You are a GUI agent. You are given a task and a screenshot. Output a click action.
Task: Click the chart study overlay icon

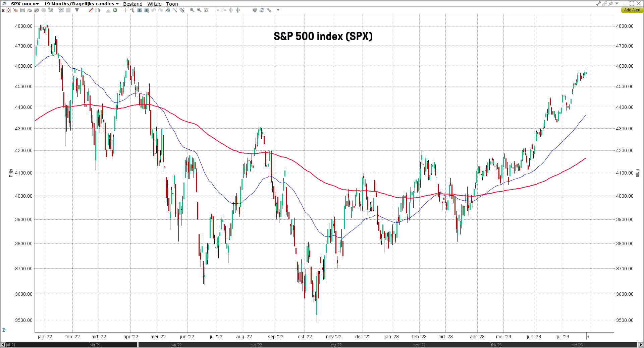(x=168, y=10)
